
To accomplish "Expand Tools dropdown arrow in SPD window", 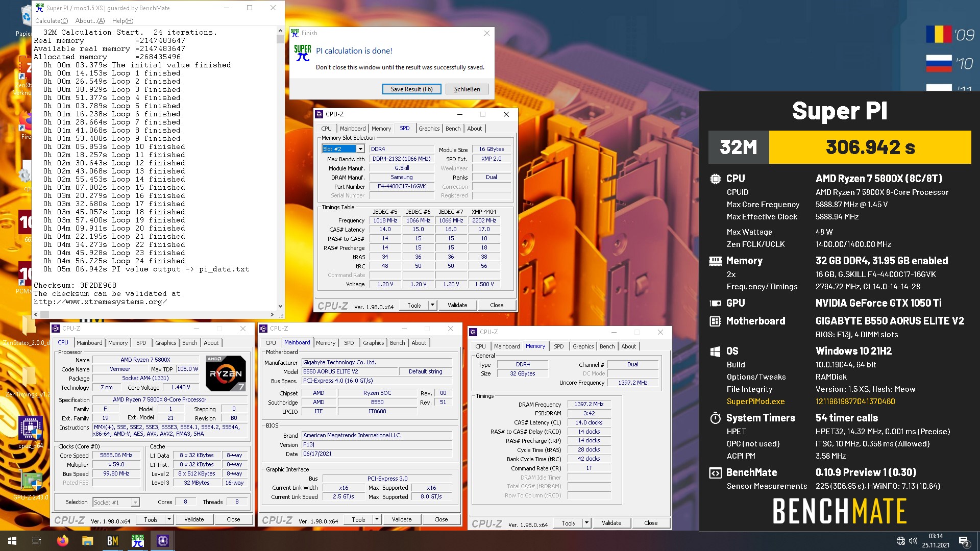I will [x=432, y=305].
